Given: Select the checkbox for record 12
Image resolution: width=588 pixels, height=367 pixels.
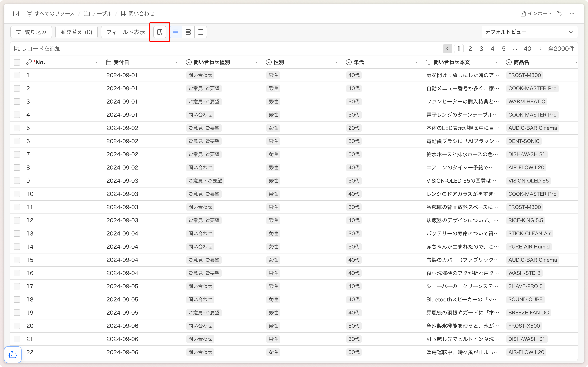Looking at the screenshot, I should [17, 220].
